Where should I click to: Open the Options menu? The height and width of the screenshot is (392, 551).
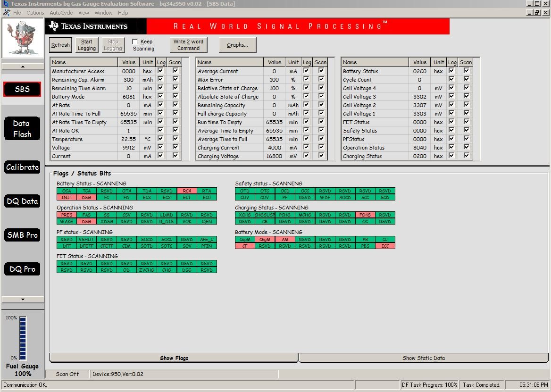click(x=35, y=13)
